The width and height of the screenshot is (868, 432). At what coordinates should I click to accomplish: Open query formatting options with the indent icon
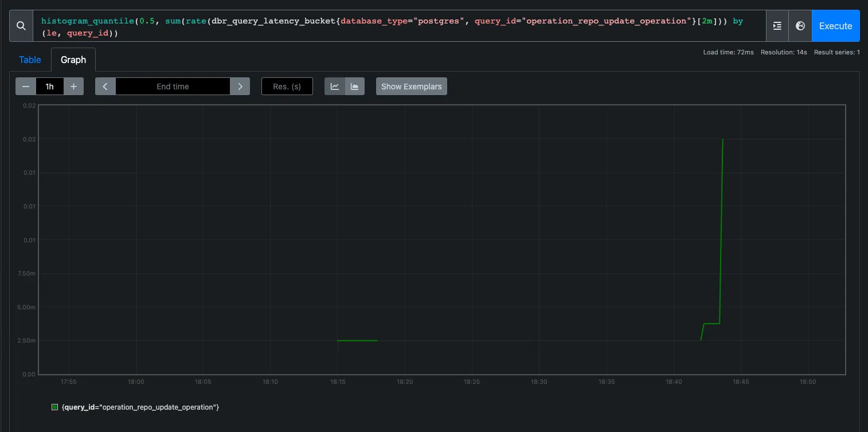tap(777, 25)
